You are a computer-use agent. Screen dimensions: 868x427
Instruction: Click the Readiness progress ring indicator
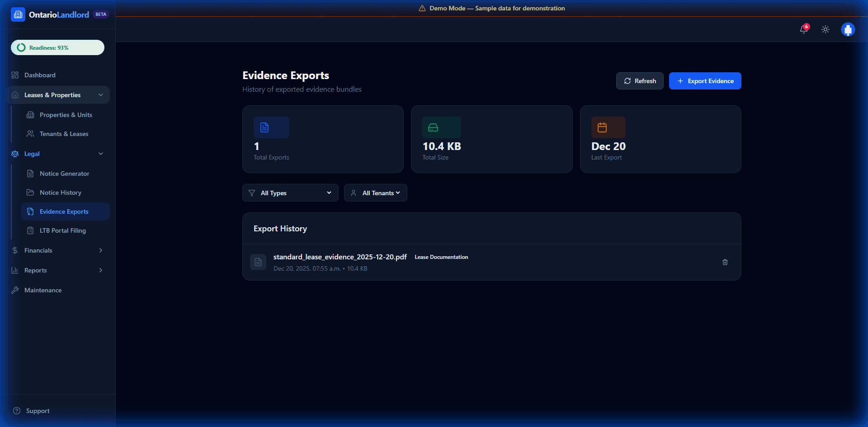(20, 47)
